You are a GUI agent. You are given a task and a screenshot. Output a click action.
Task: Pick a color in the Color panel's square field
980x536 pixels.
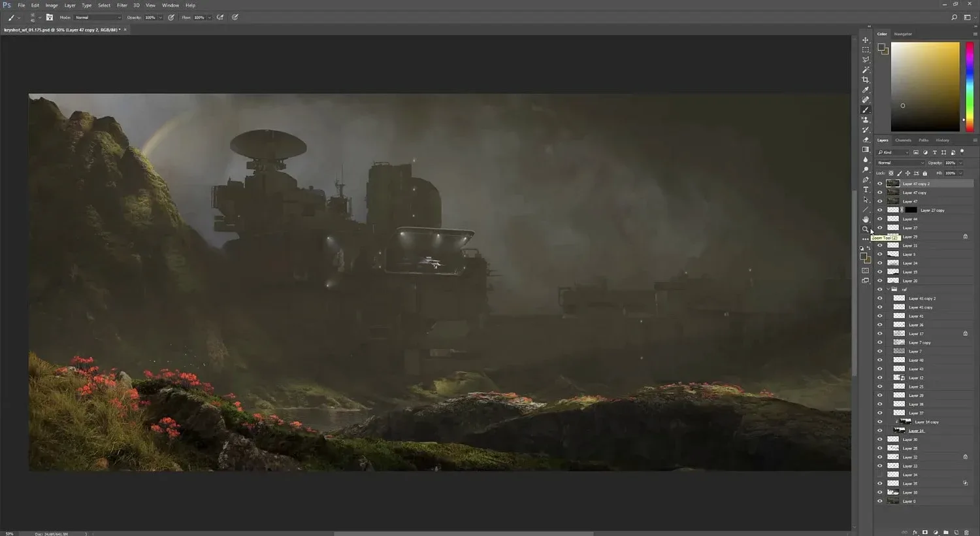click(925, 87)
